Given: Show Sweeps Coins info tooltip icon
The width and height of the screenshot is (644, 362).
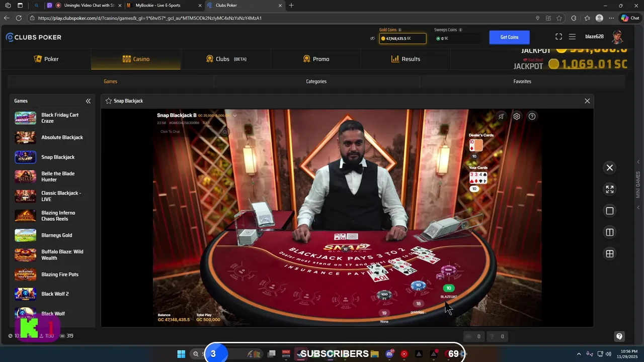Looking at the screenshot, I should point(460,30).
